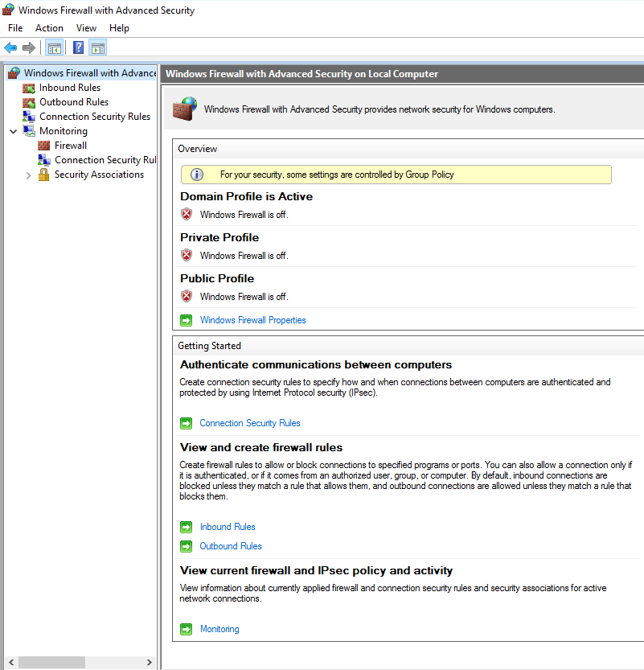
Task: Click the Connection Security Rules link in Getting Started
Action: tap(249, 422)
